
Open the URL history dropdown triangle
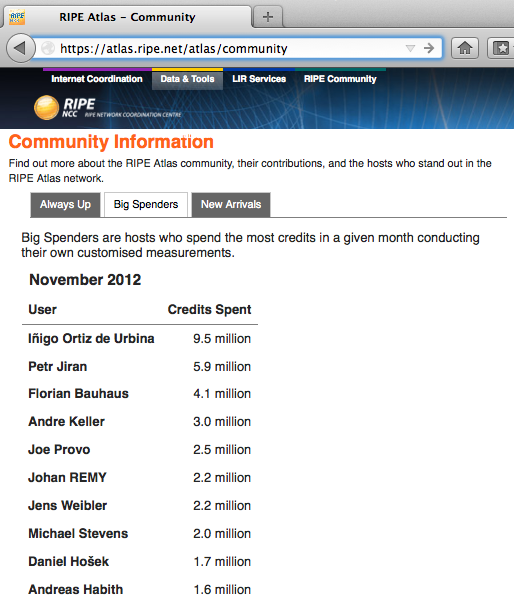410,48
